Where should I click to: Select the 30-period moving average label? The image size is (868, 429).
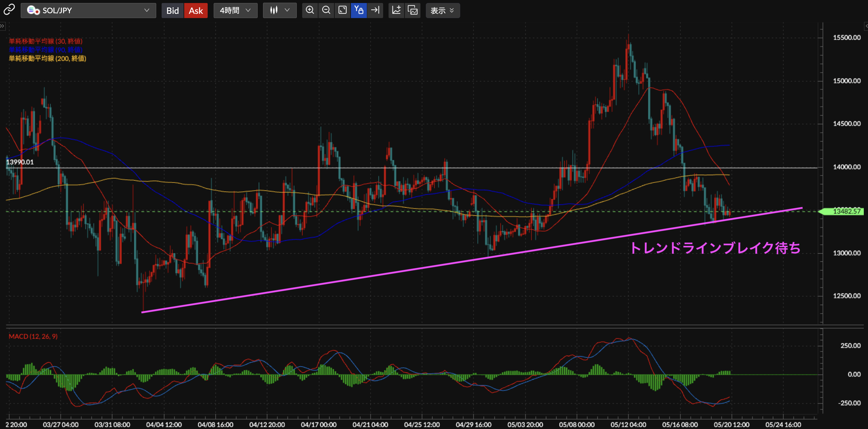point(45,41)
